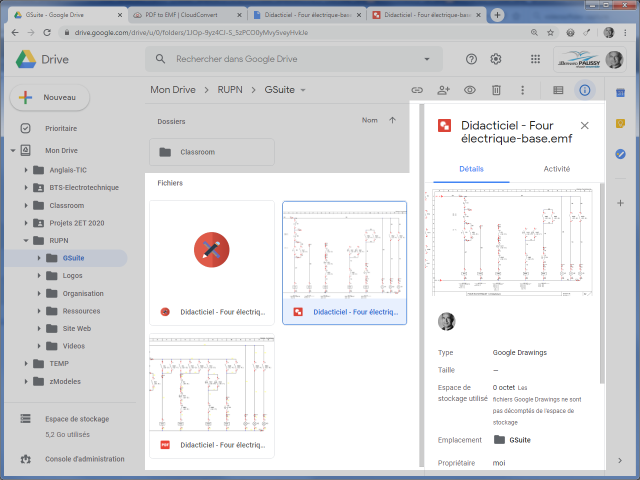
Task: Click the add-ons plus icon in side panel
Action: pyautogui.click(x=620, y=203)
